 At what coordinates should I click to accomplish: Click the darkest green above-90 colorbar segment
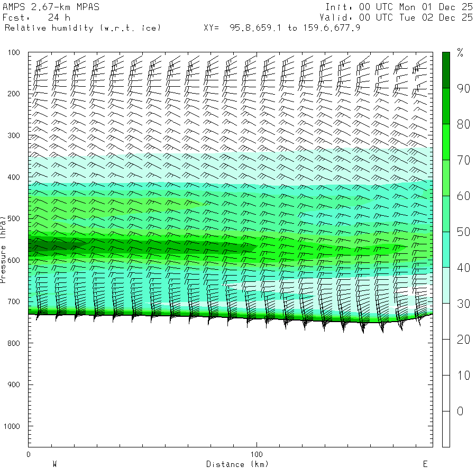pos(446,70)
